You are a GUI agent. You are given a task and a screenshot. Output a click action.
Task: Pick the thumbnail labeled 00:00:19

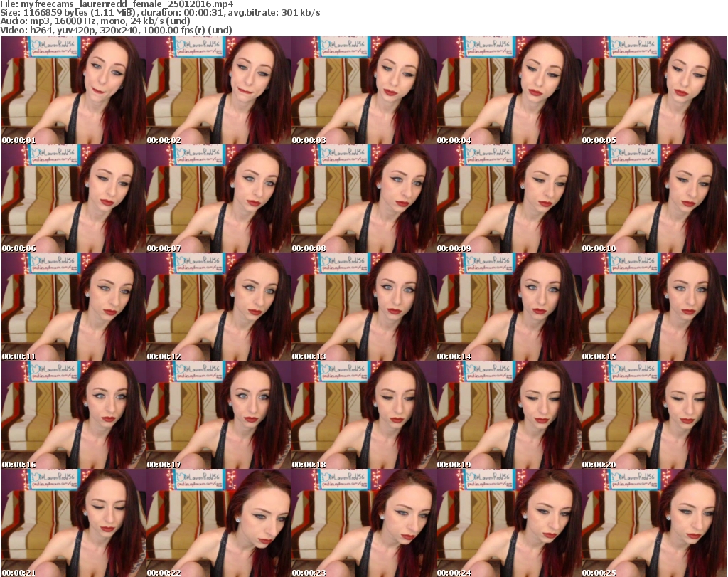pyautogui.click(x=509, y=415)
